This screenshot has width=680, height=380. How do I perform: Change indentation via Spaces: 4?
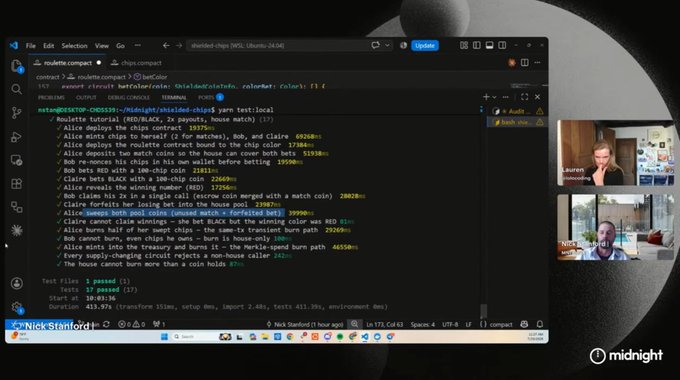pos(422,324)
